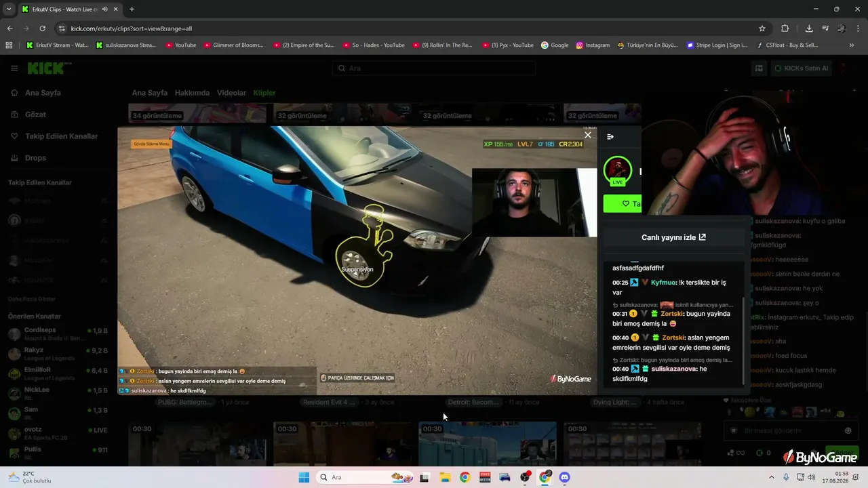This screenshot has height=488, width=868.
Task: Open the clip thumbnail above Detroit: Becom... caption
Action: pyautogui.click(x=486, y=113)
